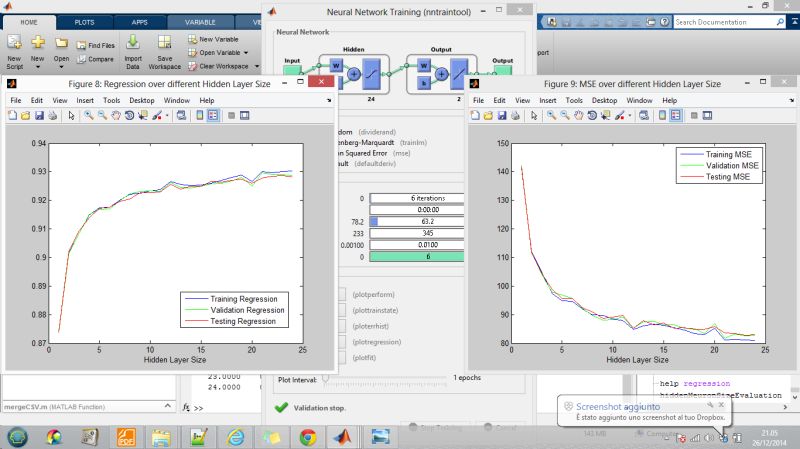The image size is (800, 449).
Task: Enable Data Cursor tool in Figure 9
Action: pos(606,116)
